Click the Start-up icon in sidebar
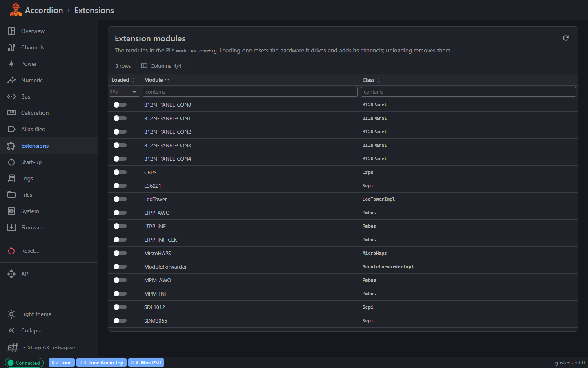588x368 pixels. click(x=11, y=162)
